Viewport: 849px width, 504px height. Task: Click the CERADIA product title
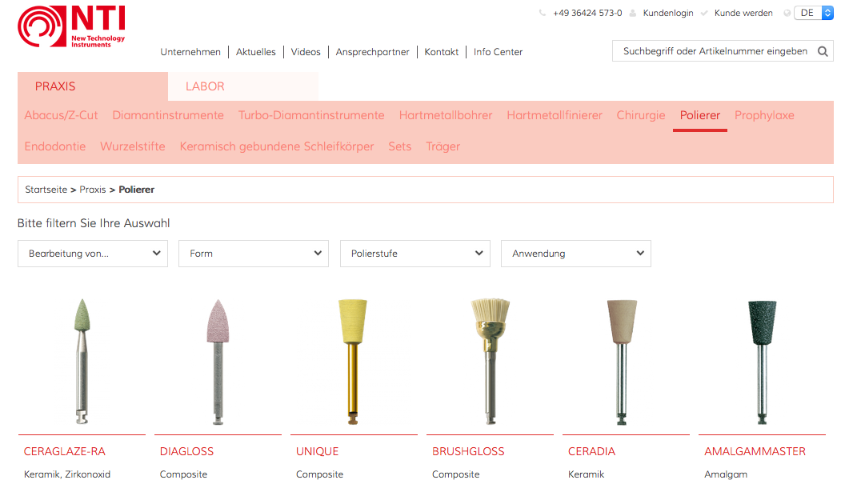point(592,451)
